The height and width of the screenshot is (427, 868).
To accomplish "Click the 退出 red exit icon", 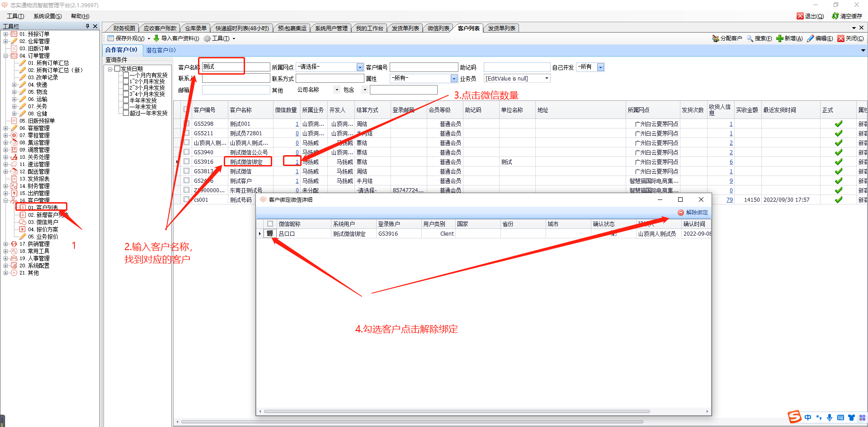I will pos(800,16).
